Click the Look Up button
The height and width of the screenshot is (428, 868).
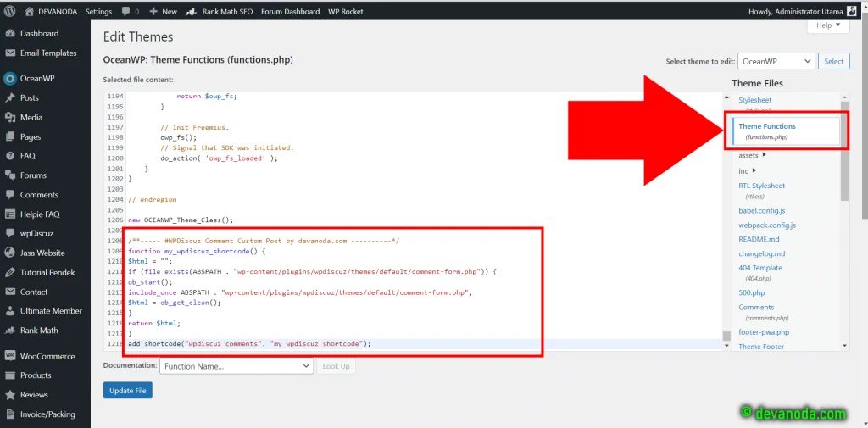[336, 366]
